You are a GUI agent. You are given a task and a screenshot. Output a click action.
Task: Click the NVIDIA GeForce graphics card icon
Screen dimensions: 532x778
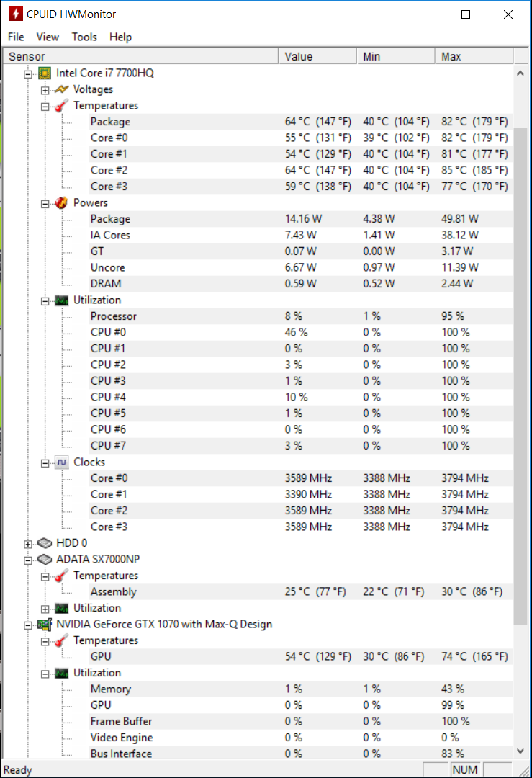(x=45, y=624)
